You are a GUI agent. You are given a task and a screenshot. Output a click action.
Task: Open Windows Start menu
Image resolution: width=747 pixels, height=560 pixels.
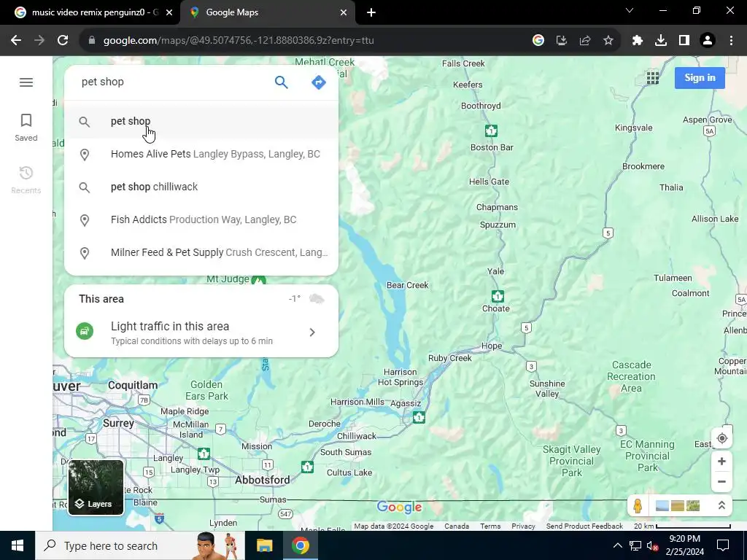18,545
